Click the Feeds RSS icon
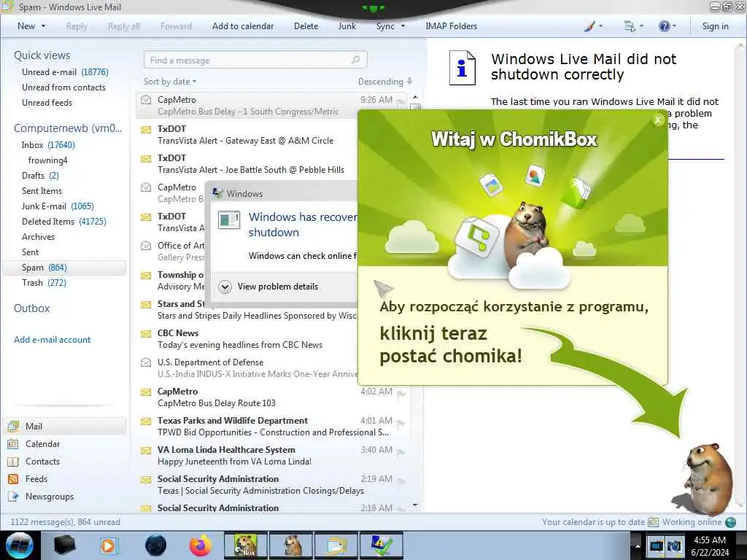747x560 pixels. coord(13,479)
